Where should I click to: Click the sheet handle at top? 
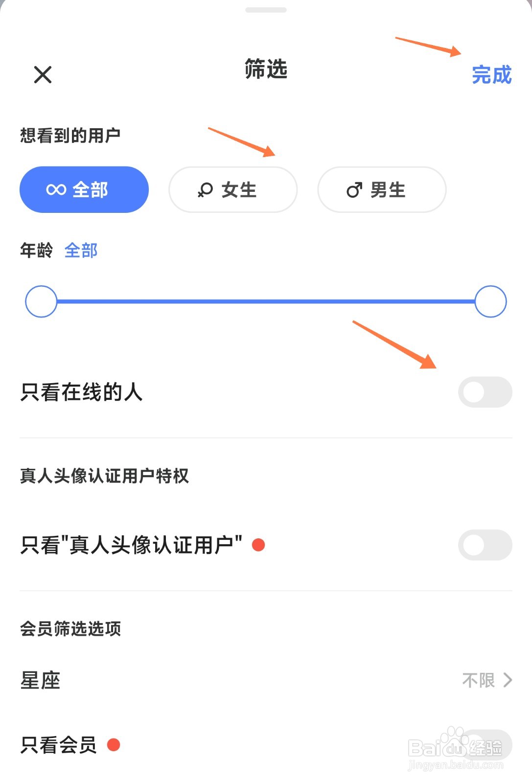[x=266, y=10]
